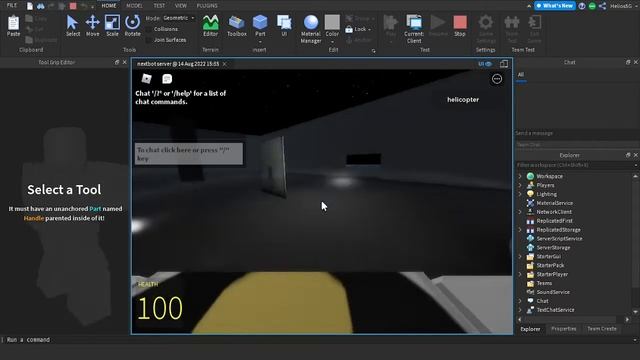The height and width of the screenshot is (360, 640).
Task: Activate the Rotate tool
Action: [x=132, y=26]
